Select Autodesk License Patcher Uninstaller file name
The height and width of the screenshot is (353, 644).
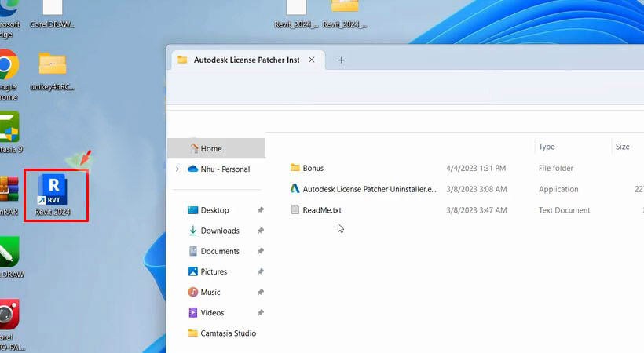369,189
